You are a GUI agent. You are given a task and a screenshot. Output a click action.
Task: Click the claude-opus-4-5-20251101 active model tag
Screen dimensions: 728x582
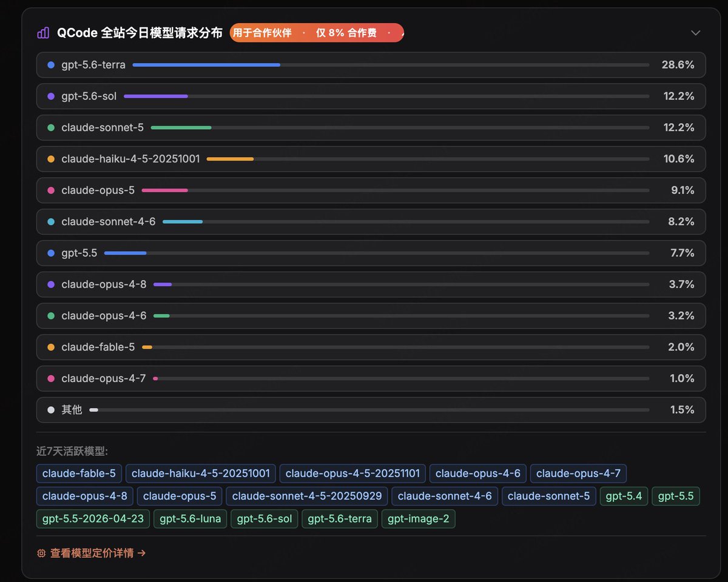pos(353,473)
